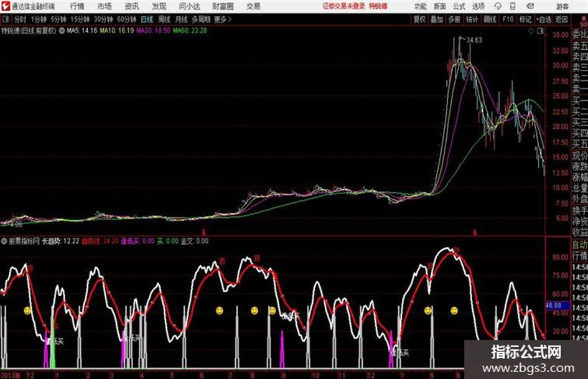This screenshot has height=379, width=588.
Task: Toggle the side panel icon at chart top-right
Action: 540,31
